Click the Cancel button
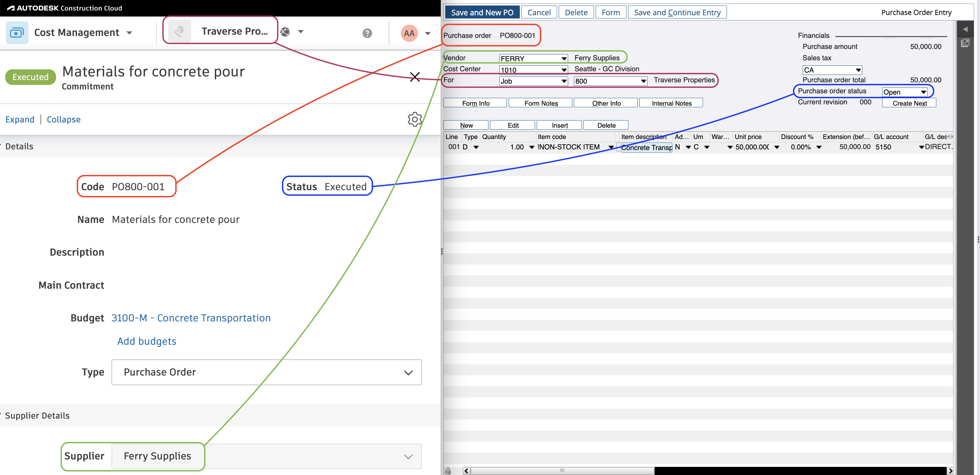The width and height of the screenshot is (980, 475). [x=539, y=13]
